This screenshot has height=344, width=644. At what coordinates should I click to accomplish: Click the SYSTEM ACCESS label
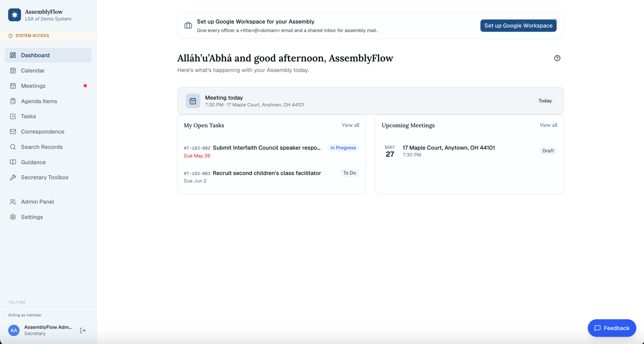pos(32,36)
